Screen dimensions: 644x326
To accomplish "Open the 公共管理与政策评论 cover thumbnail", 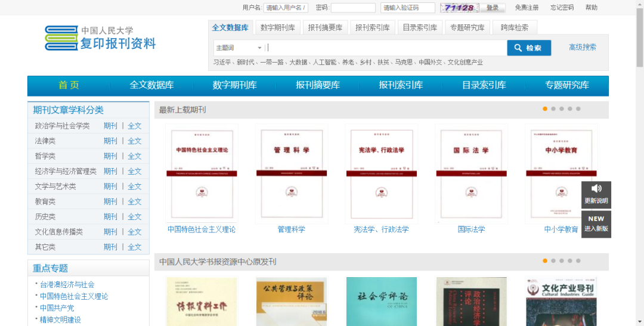I will point(292,302).
